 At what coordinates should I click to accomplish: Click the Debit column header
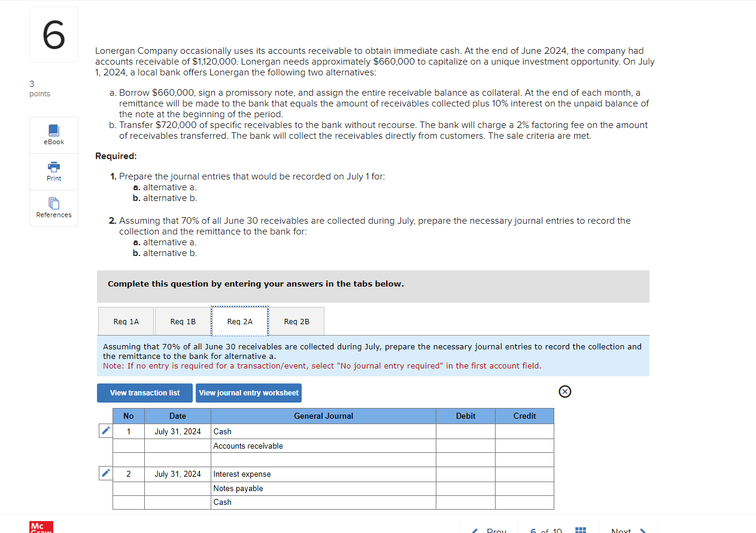pos(466,416)
